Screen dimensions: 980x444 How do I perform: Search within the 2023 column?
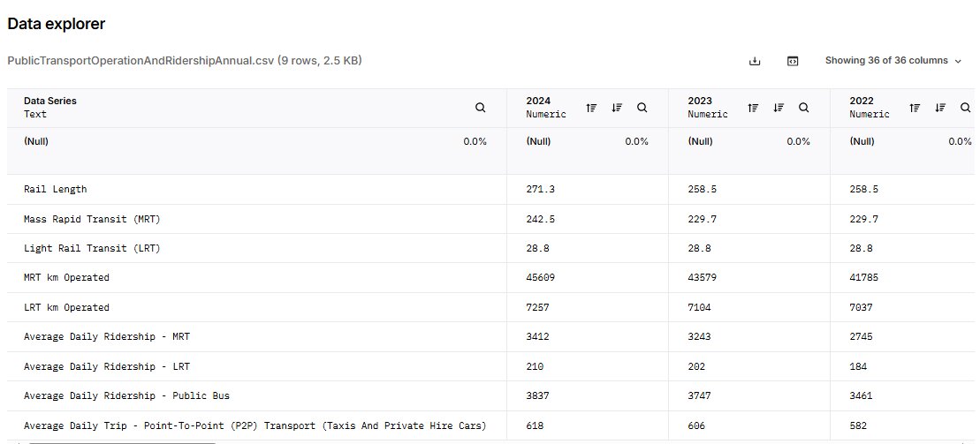[804, 108]
